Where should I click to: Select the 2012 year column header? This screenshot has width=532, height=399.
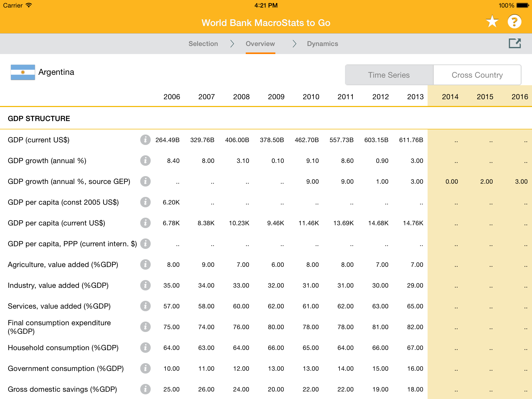coord(381,97)
